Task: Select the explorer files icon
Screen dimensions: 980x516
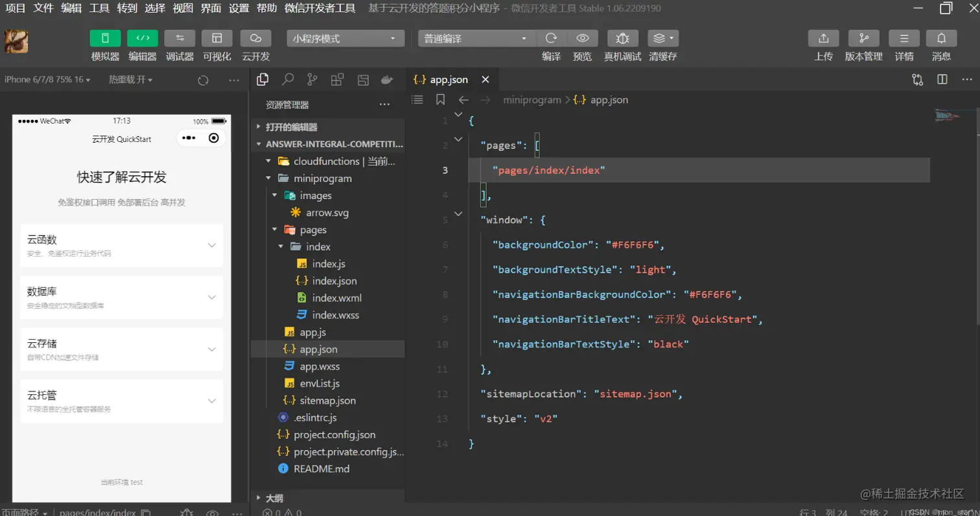Action: [262, 80]
